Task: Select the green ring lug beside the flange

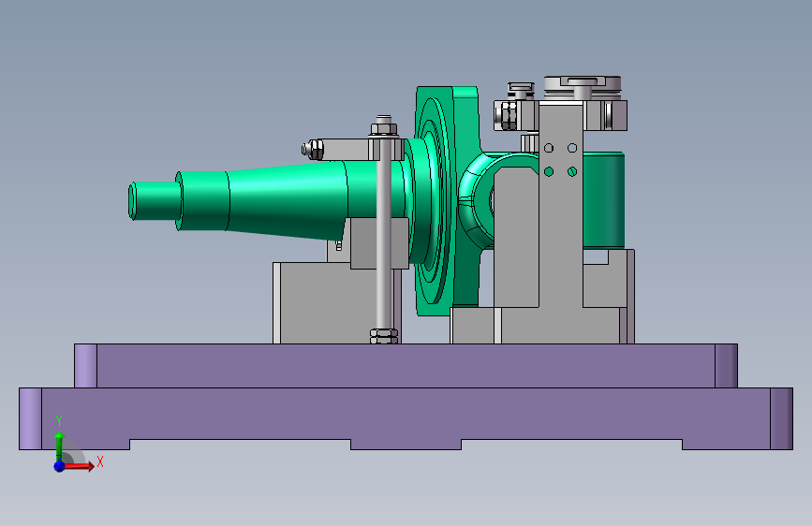Action: (476, 202)
